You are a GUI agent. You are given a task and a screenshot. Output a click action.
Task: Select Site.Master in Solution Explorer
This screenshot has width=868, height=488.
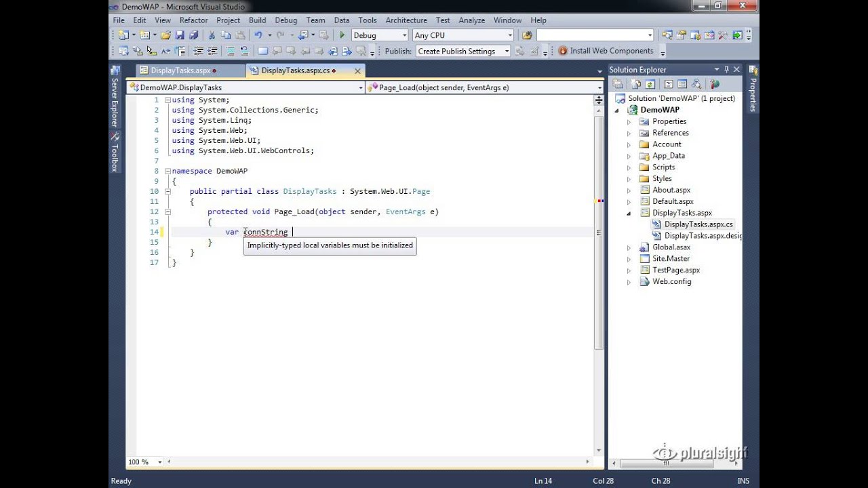[671, 259]
